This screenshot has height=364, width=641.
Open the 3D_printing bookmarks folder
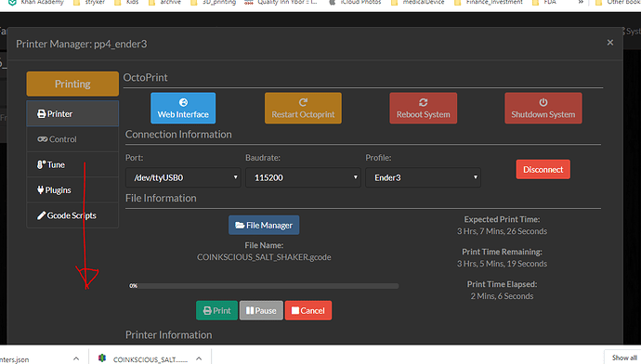(x=215, y=3)
